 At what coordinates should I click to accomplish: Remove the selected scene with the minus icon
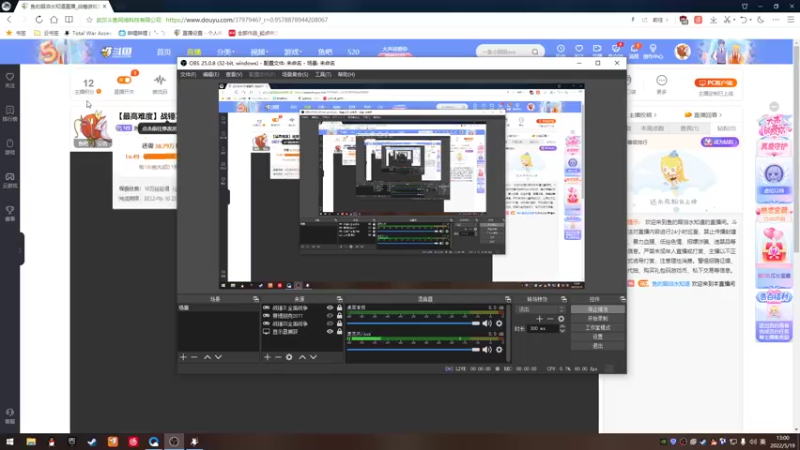click(x=194, y=357)
